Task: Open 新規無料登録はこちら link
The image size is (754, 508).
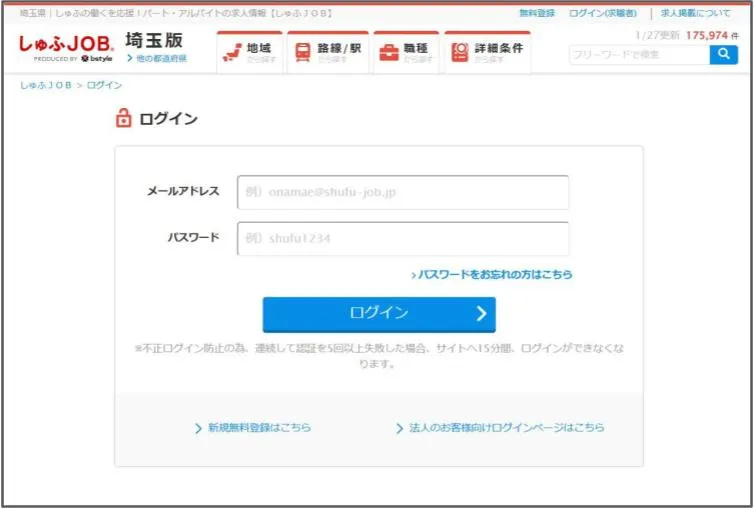Action: [253, 427]
